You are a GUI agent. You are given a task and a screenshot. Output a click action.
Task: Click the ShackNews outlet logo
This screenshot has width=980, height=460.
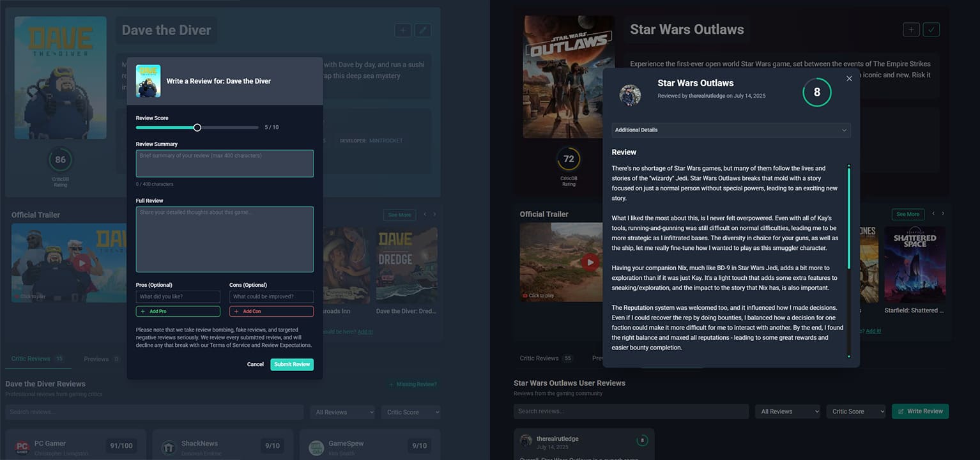(169, 447)
